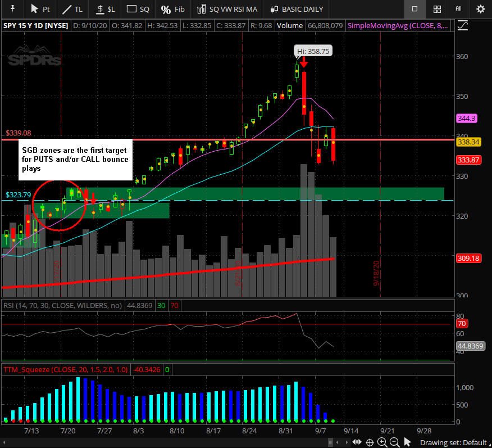Click the RSI study header label
This screenshot has height=448, width=492.
62,305
